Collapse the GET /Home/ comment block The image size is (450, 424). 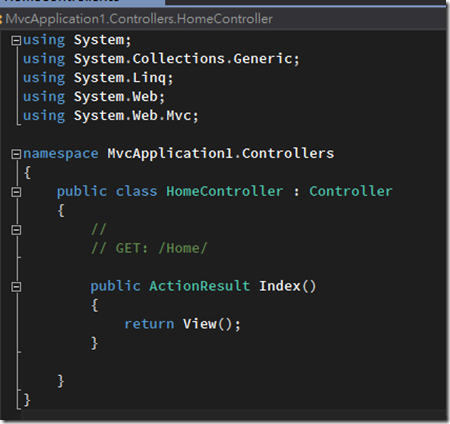pos(16,230)
